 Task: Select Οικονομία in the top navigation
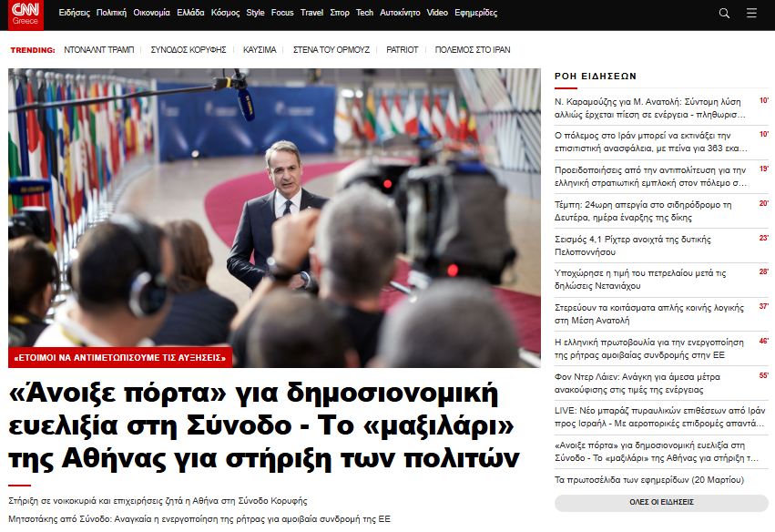point(151,14)
